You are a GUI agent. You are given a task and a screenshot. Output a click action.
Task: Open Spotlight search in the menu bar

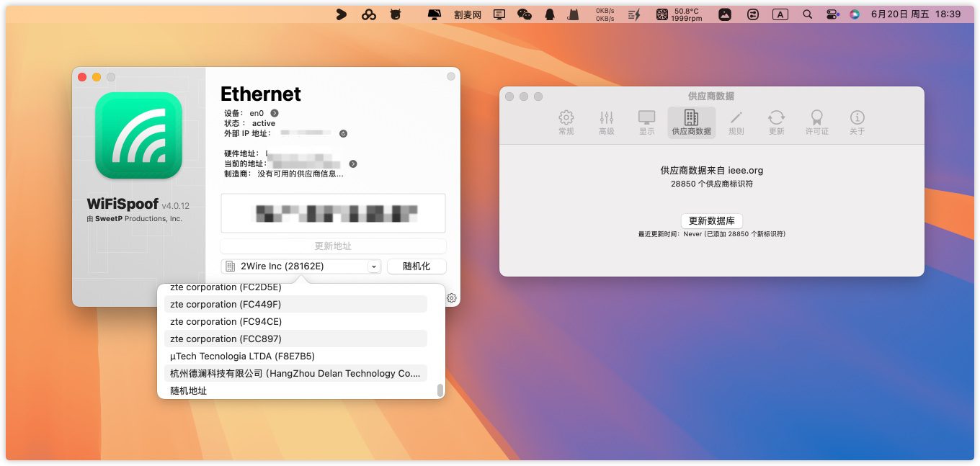(808, 14)
